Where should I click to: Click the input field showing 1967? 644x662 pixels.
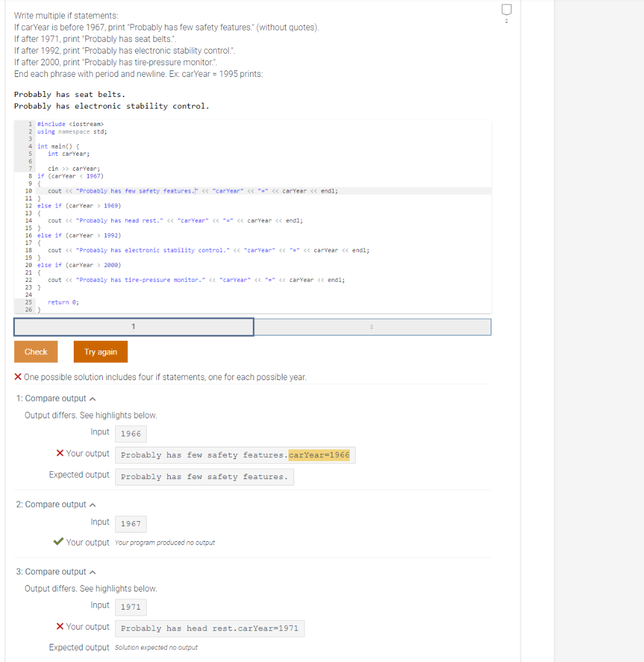click(130, 524)
